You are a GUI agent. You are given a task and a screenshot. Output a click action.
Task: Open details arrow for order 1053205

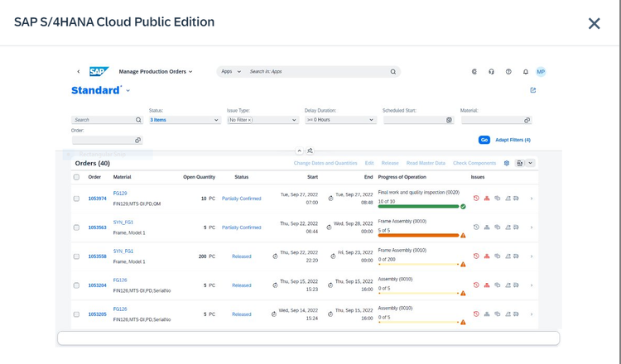532,314
